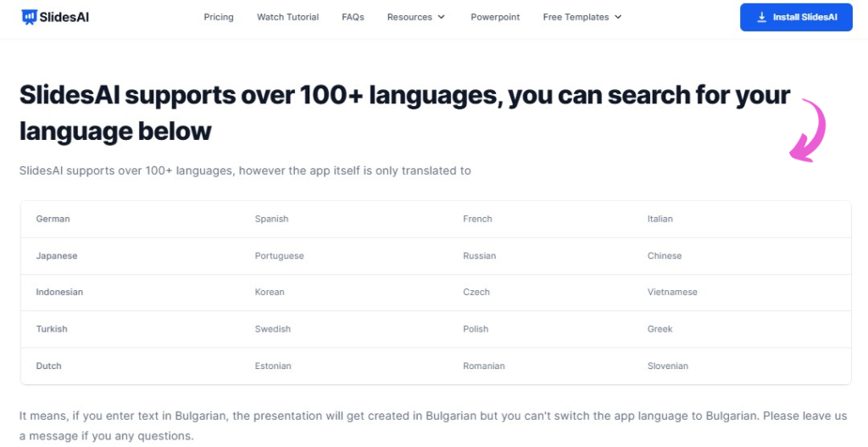Click the Portuguese language entry
This screenshot has width=868, height=447.
279,255
